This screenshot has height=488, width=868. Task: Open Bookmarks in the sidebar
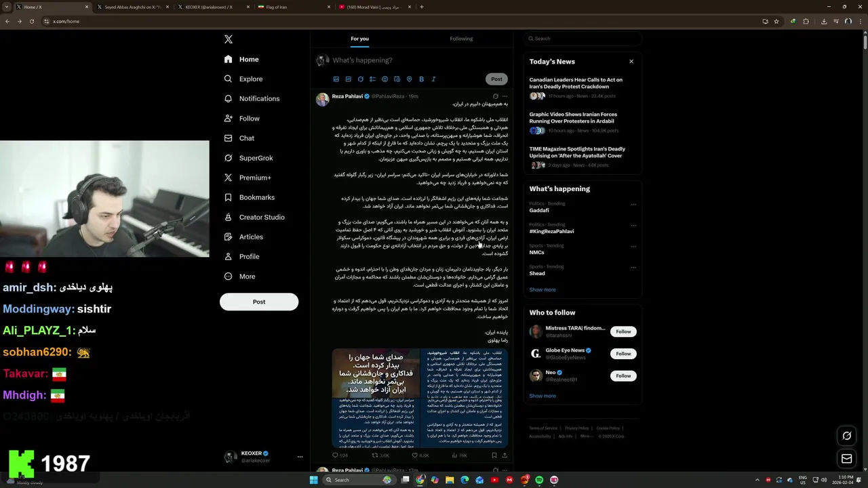pyautogui.click(x=249, y=197)
